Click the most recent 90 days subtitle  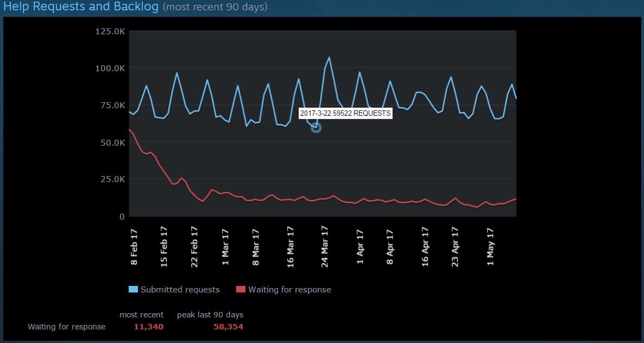215,8
